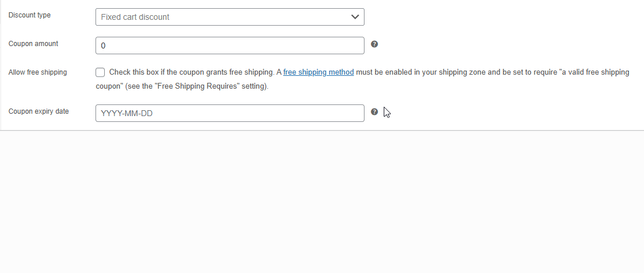Click the 'Coupon amount' label

click(33, 44)
